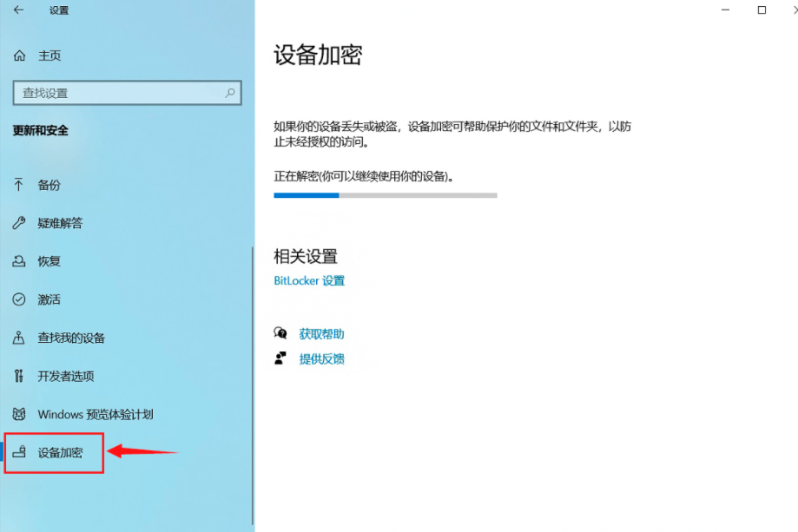Viewport: 798px width, 532px height.
Task: Click the 设备加密 page title
Action: click(318, 55)
